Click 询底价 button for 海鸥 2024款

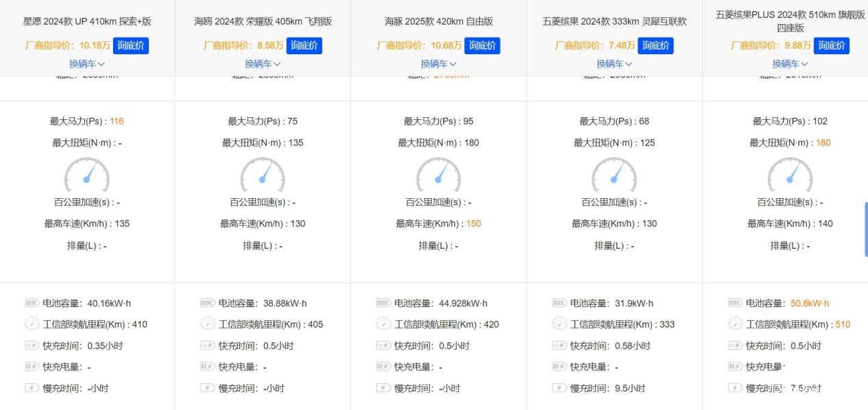pos(304,46)
